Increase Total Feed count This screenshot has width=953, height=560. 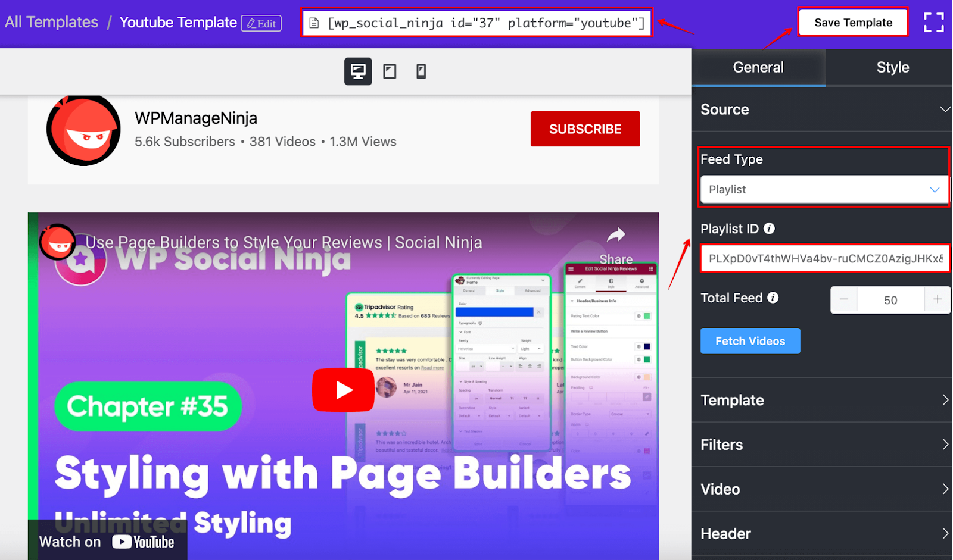(938, 300)
